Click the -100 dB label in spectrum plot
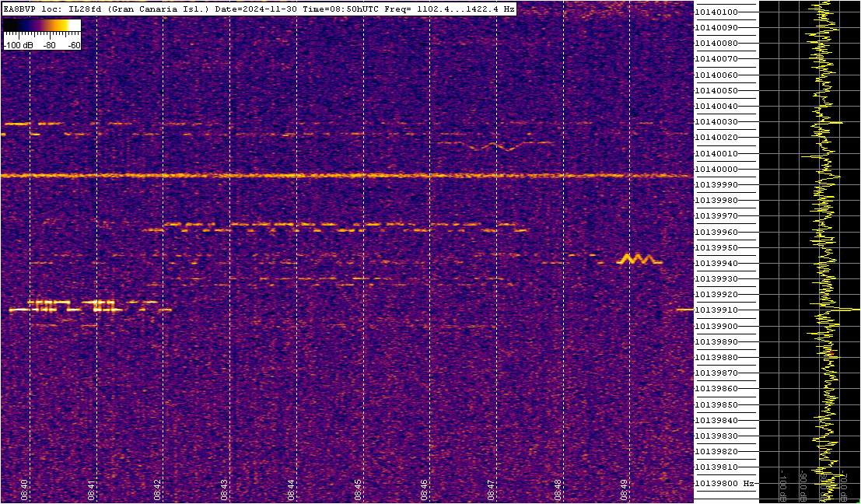The width and height of the screenshot is (861, 504). tap(783, 485)
